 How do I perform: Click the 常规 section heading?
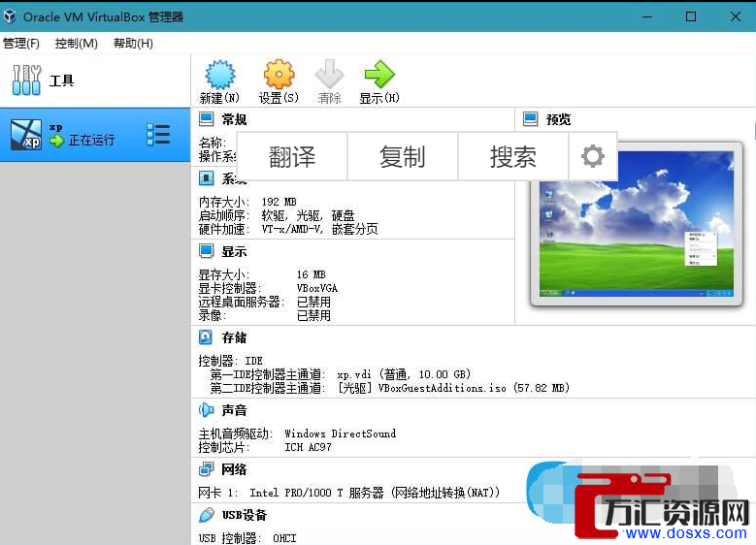[x=234, y=119]
